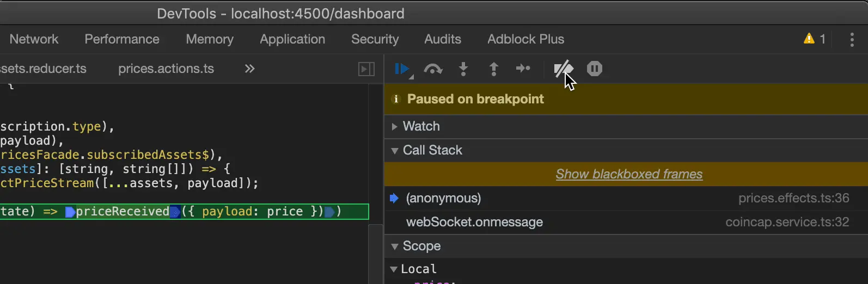
Task: Step over the next function call
Action: pyautogui.click(x=433, y=69)
